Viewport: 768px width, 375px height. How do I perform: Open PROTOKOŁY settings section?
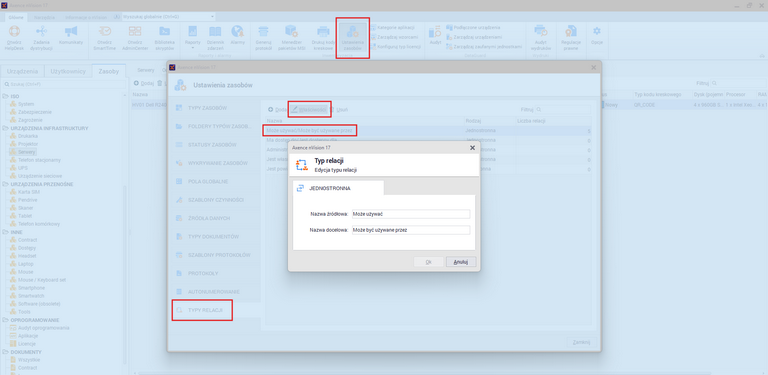[214, 273]
